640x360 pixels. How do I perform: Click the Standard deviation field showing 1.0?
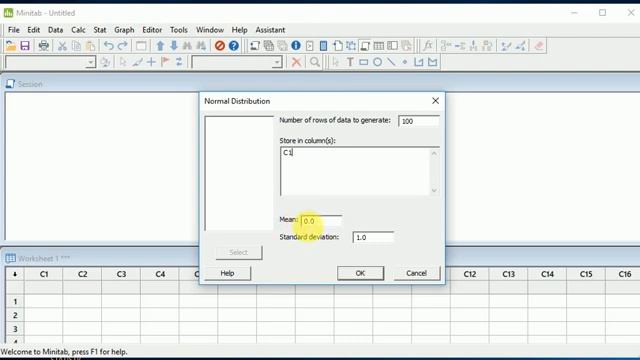(x=373, y=237)
